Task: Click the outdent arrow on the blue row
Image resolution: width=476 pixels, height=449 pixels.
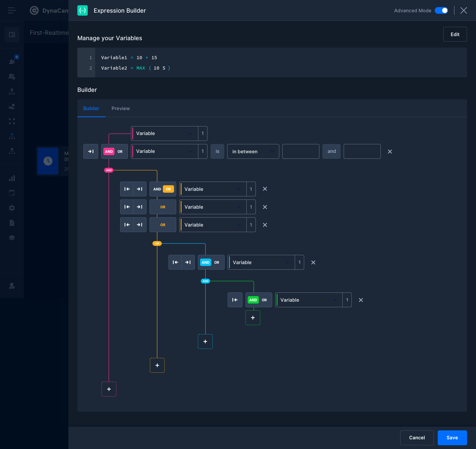Action: [175, 262]
